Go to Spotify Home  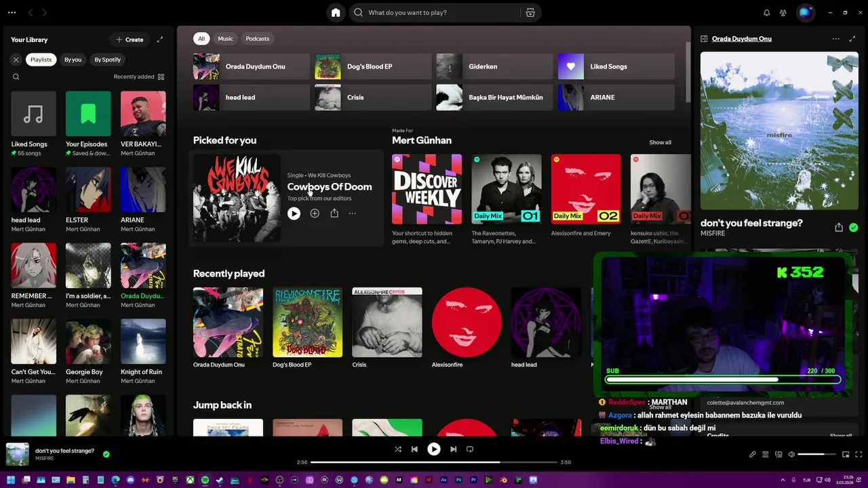click(x=336, y=12)
